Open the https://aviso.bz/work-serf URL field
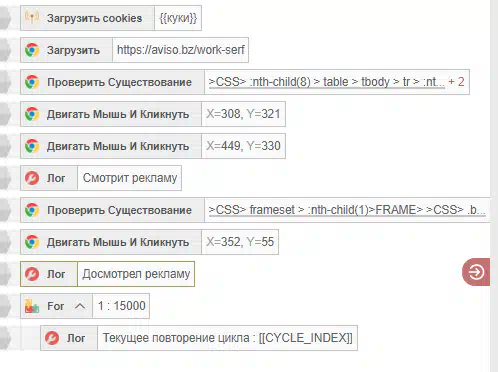The width and height of the screenshot is (498, 372). 181,50
